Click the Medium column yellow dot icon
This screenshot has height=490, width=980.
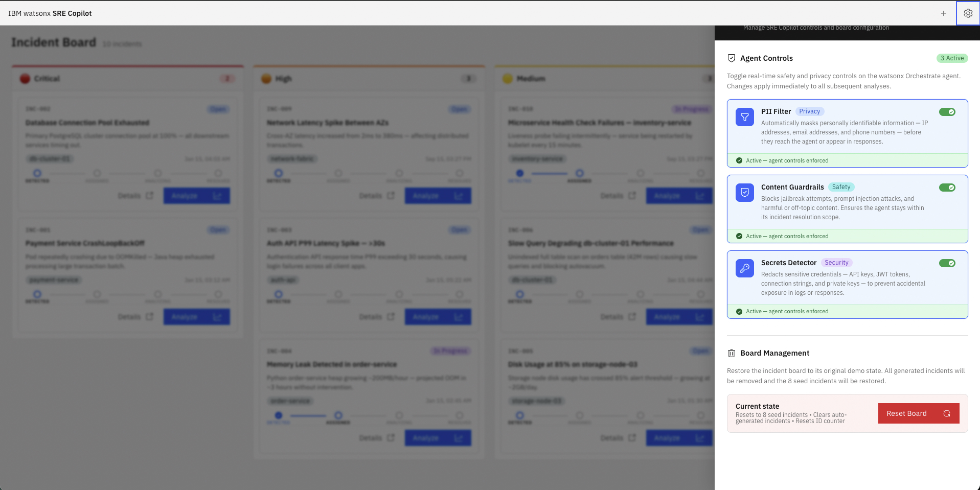(x=508, y=79)
